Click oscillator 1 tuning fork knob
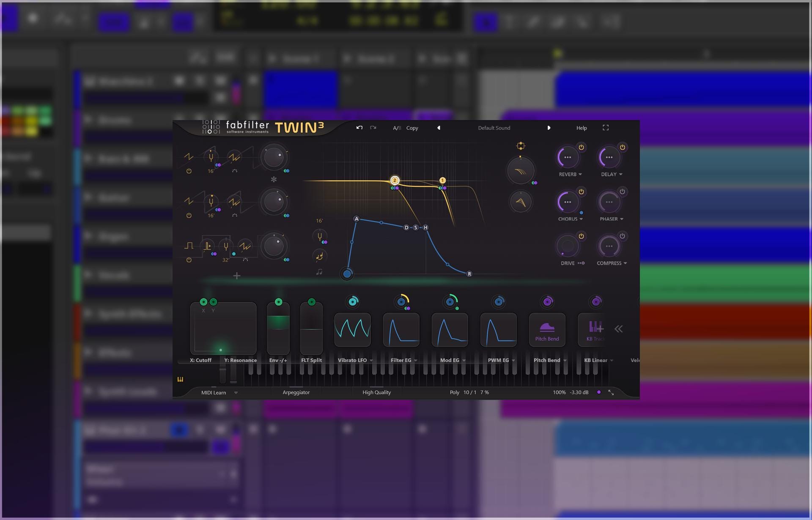The height and width of the screenshot is (520, 812). point(211,157)
